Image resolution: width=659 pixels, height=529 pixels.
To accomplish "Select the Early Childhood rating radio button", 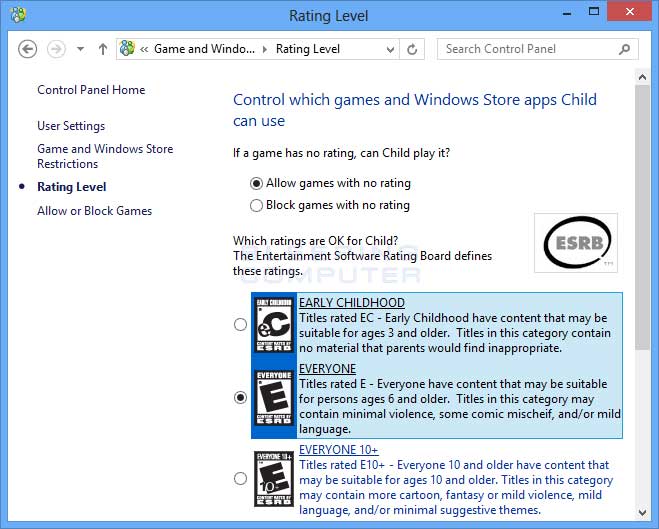I will coord(240,324).
